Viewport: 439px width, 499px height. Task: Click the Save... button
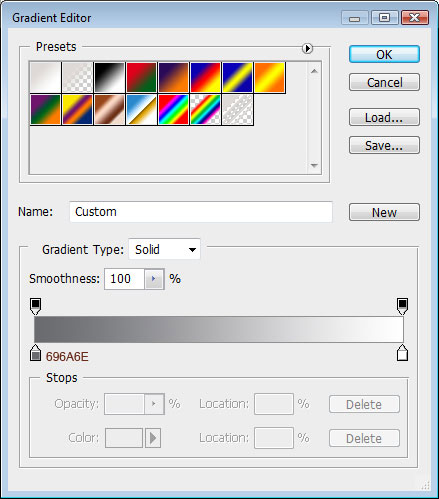coord(384,145)
